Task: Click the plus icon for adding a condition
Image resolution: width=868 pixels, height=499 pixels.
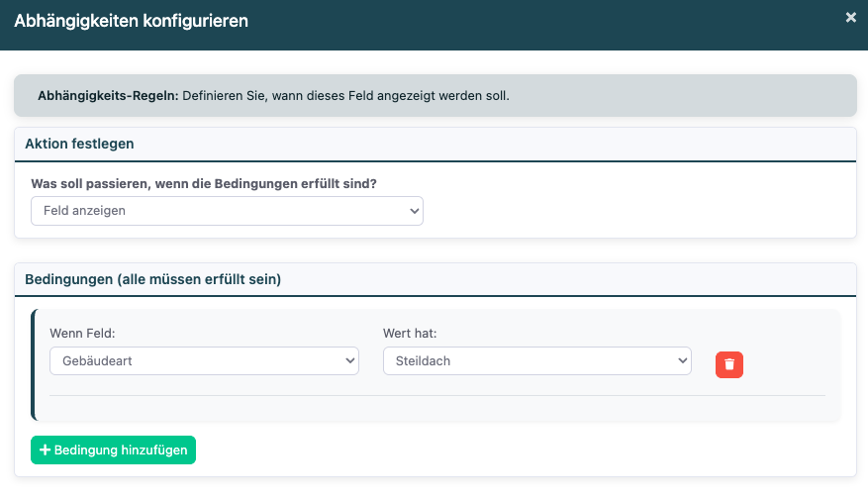Action: (45, 450)
